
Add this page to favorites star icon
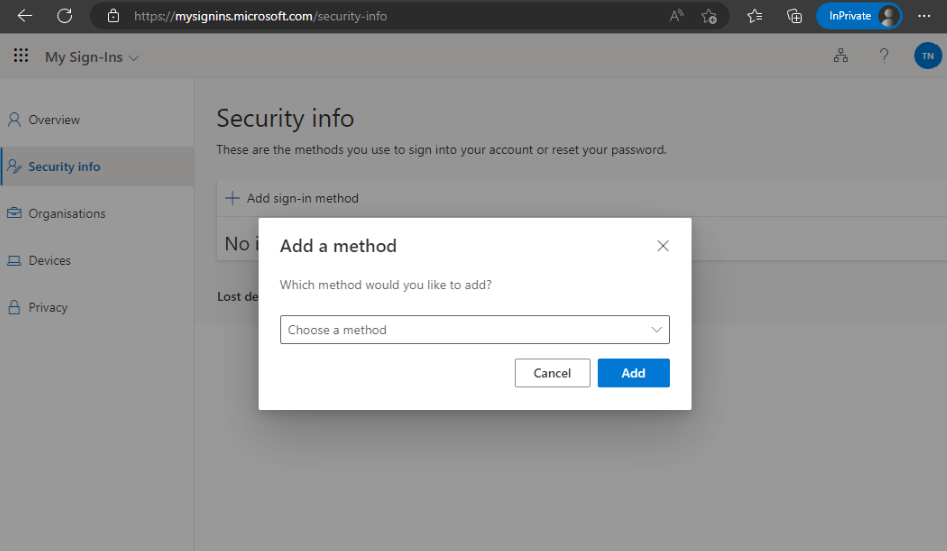point(709,16)
